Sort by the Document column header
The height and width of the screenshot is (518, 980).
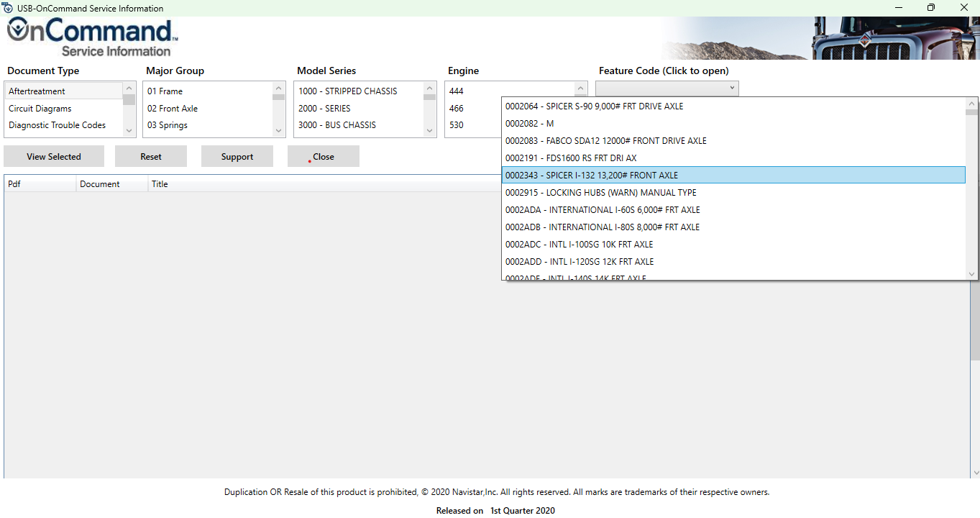coord(112,184)
